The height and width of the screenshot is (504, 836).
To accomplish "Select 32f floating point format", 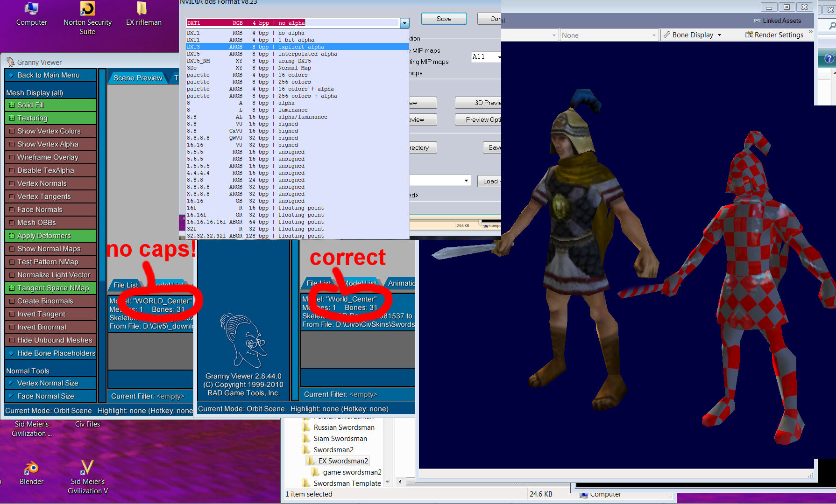I will click(x=297, y=229).
